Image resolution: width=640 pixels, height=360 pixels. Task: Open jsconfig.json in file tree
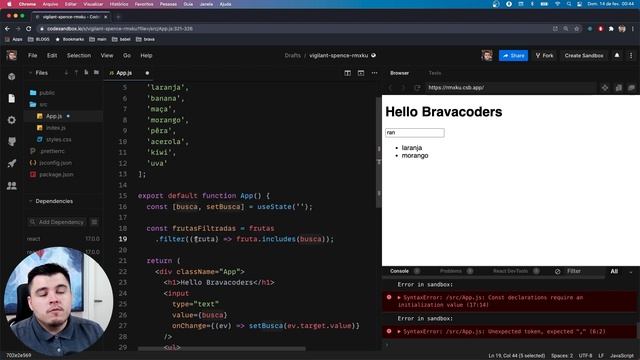pos(56,163)
